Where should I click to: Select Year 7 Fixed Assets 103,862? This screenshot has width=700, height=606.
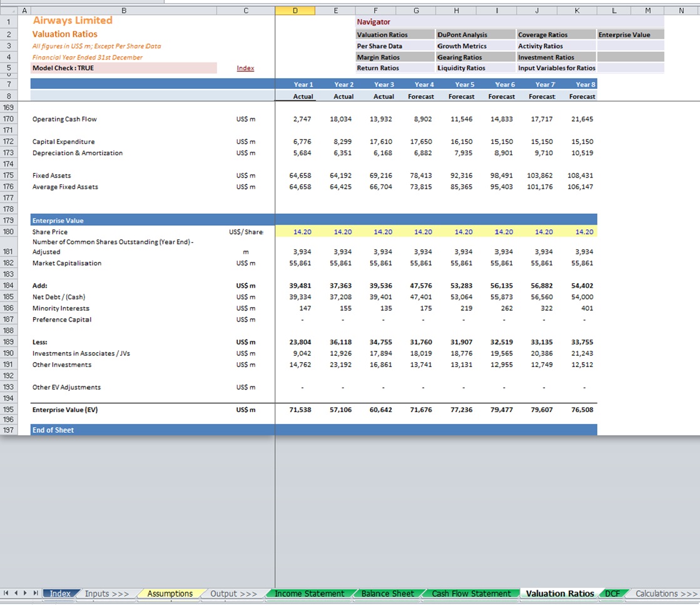pyautogui.click(x=537, y=175)
